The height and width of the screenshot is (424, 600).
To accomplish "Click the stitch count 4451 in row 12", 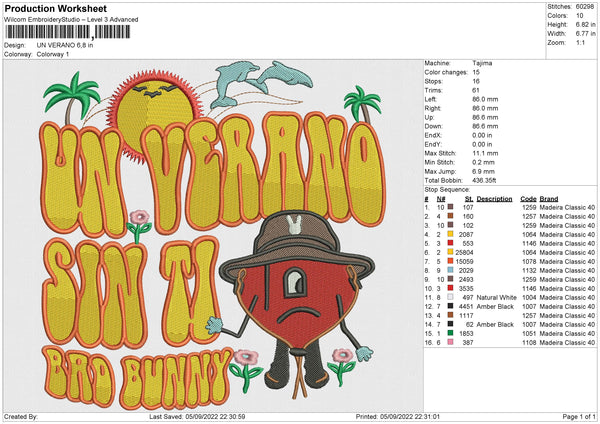I will tap(466, 307).
